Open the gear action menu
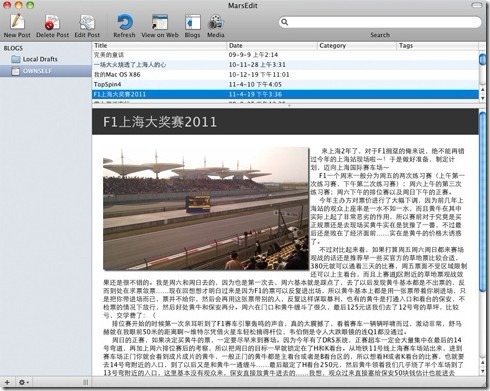The height and width of the screenshot is (391, 490). 23,382
